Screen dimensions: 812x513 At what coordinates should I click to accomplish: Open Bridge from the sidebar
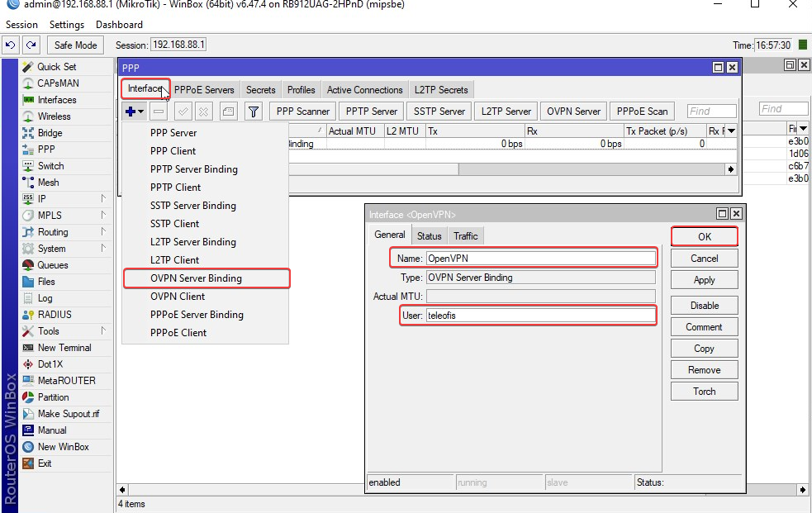point(50,133)
